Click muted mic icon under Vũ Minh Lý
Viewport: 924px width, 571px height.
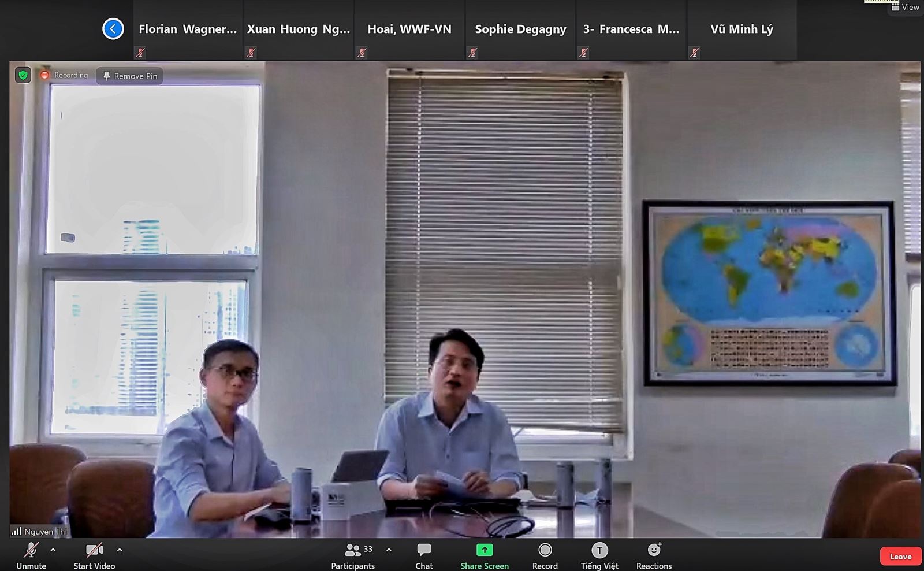[695, 53]
